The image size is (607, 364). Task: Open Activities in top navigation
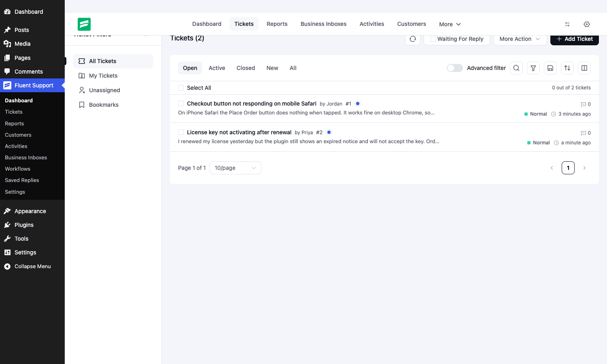coord(372,24)
